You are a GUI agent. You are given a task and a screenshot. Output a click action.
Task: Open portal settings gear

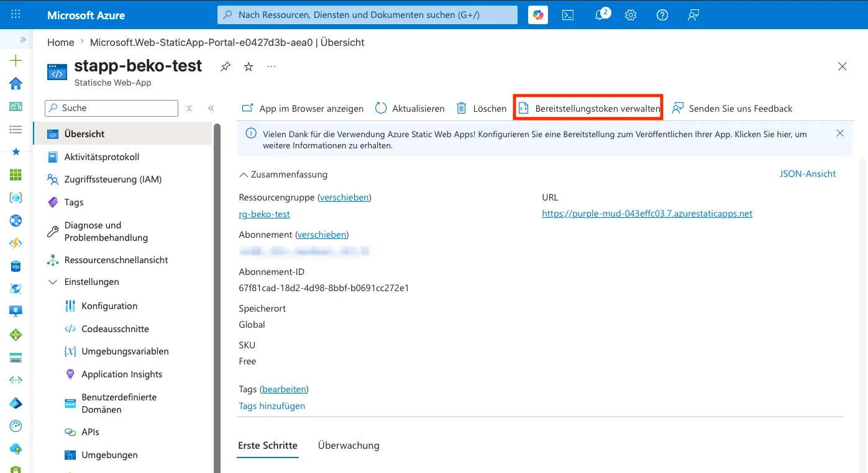tap(631, 15)
